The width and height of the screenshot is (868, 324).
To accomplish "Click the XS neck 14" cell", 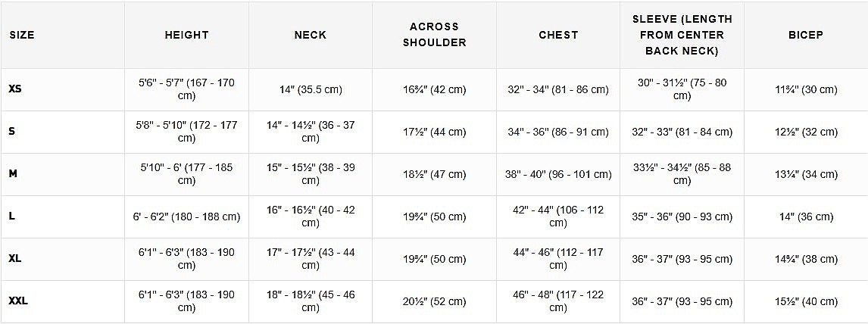I will [311, 89].
